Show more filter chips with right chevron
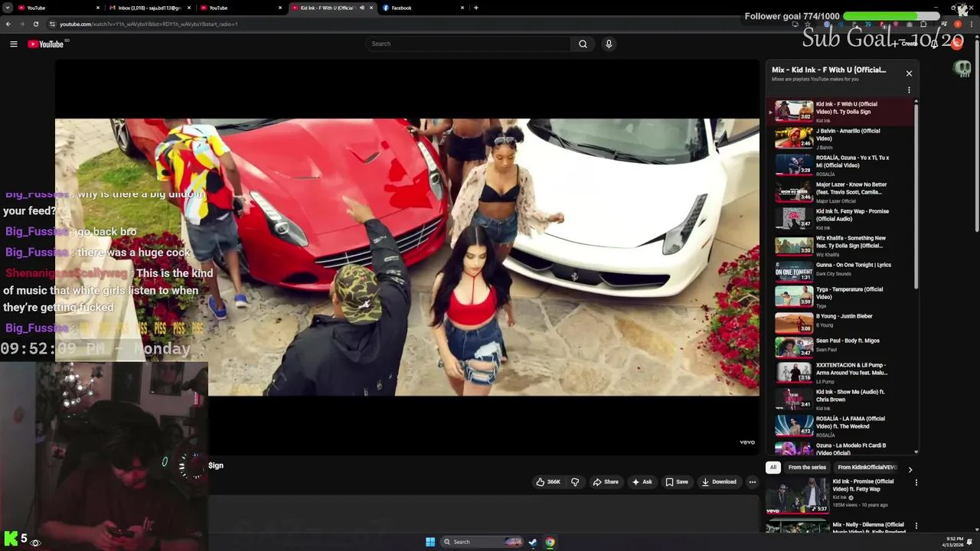 point(910,469)
